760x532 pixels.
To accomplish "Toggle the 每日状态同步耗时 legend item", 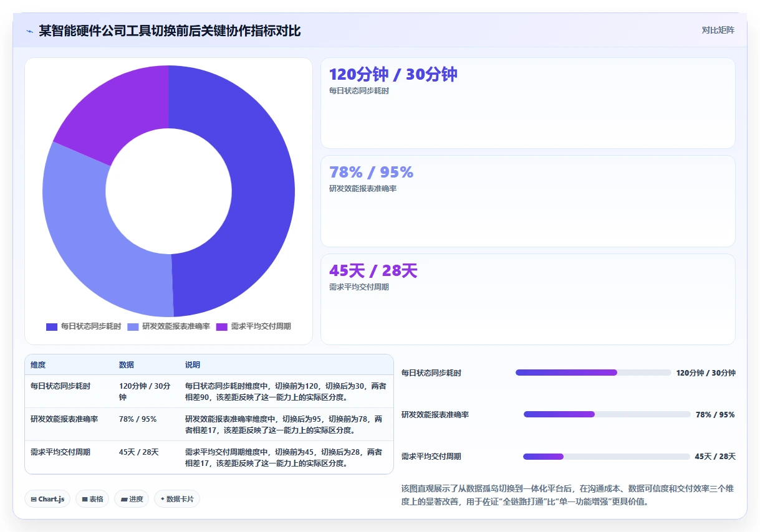I will point(84,326).
